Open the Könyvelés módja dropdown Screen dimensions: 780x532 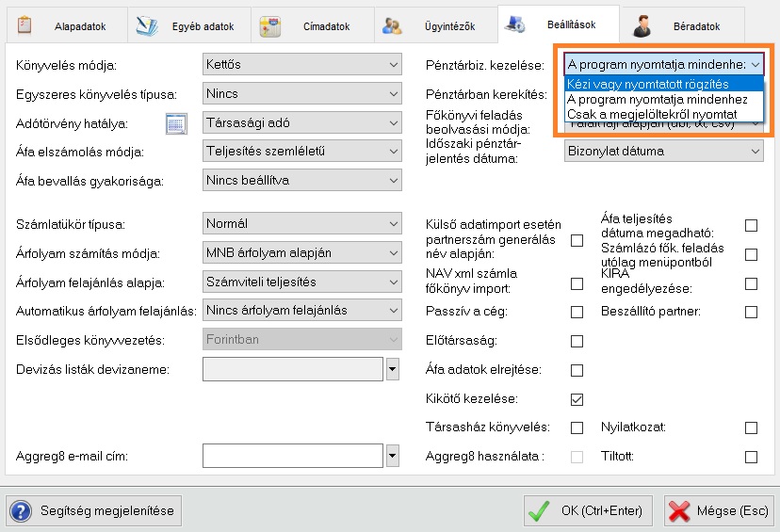(302, 65)
